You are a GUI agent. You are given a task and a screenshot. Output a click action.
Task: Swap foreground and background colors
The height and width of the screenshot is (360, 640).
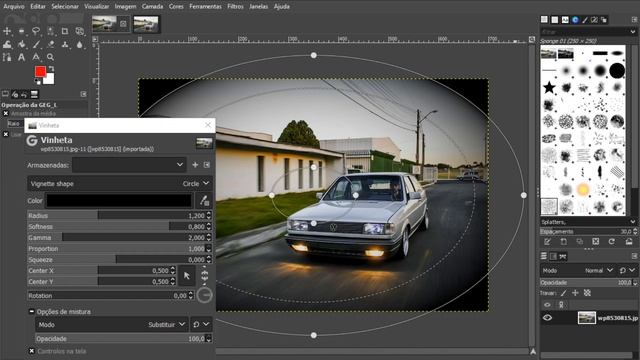[51, 69]
